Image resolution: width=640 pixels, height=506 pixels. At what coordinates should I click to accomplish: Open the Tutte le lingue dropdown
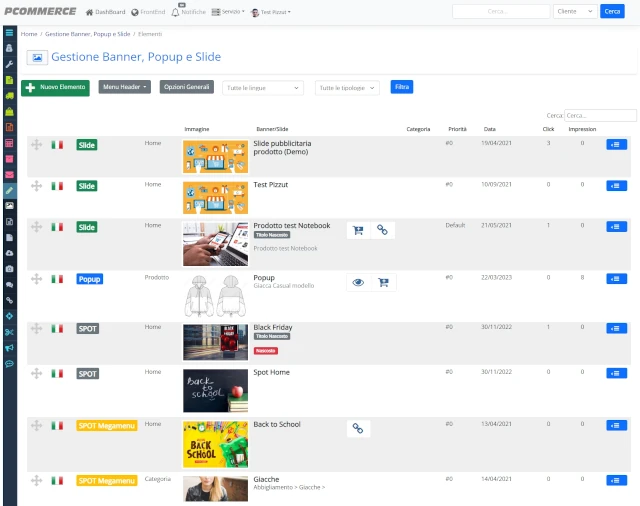coord(262,88)
